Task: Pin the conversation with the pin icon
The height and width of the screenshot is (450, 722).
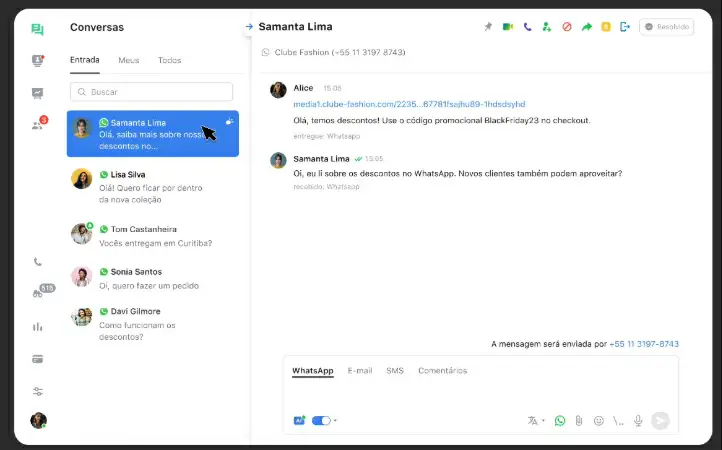Action: [x=488, y=27]
